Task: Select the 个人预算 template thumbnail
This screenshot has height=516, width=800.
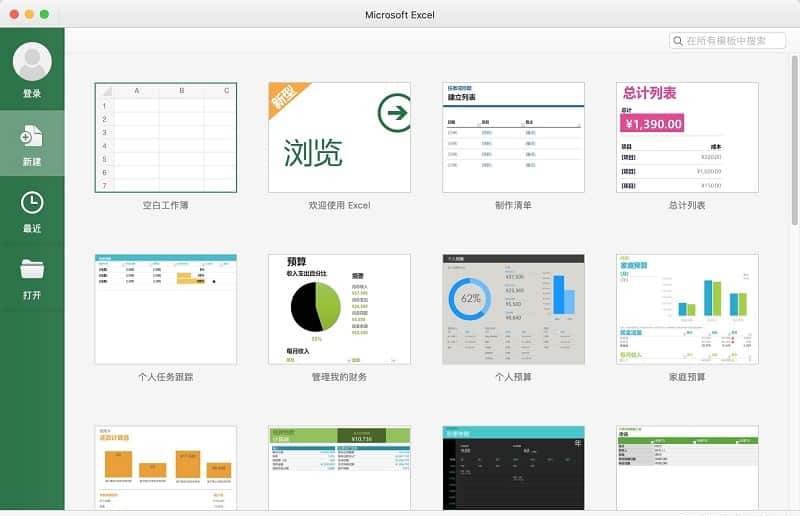Action: coord(513,308)
